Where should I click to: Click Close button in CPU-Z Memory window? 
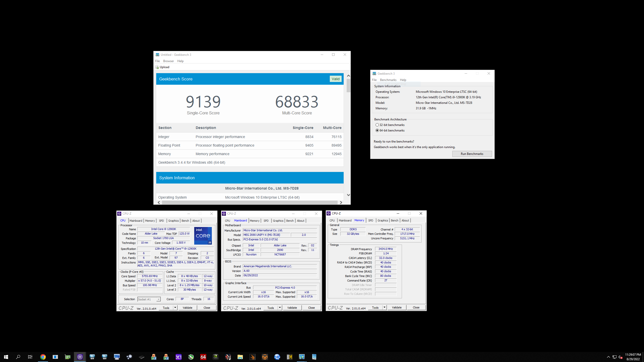pyautogui.click(x=416, y=307)
